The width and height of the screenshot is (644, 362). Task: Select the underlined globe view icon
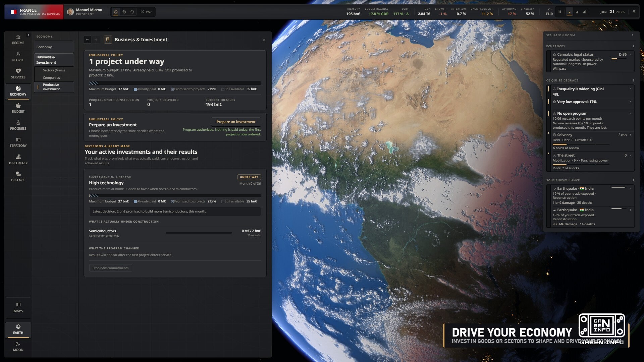point(116,12)
